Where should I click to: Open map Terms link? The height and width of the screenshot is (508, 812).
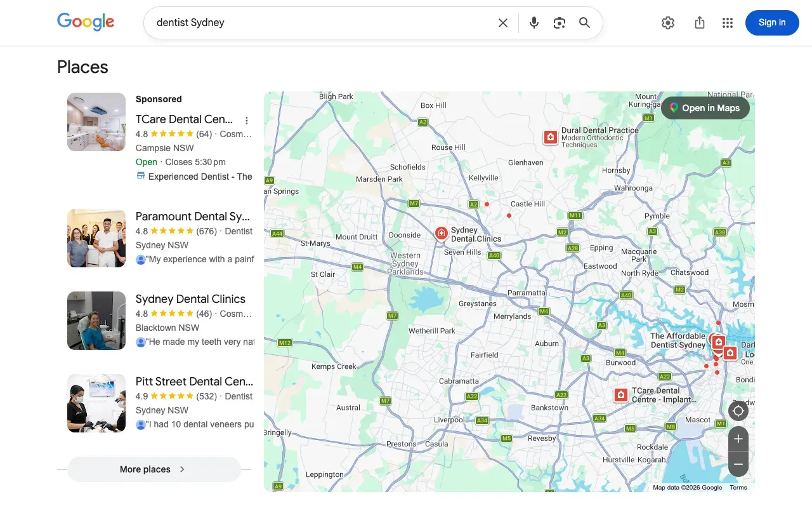(x=738, y=488)
